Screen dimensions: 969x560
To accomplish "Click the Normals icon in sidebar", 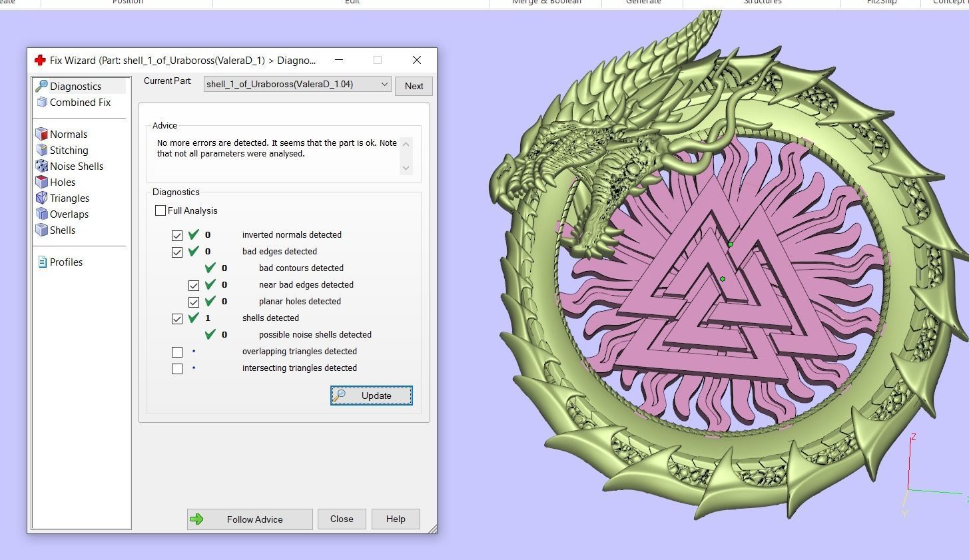I will tap(42, 134).
